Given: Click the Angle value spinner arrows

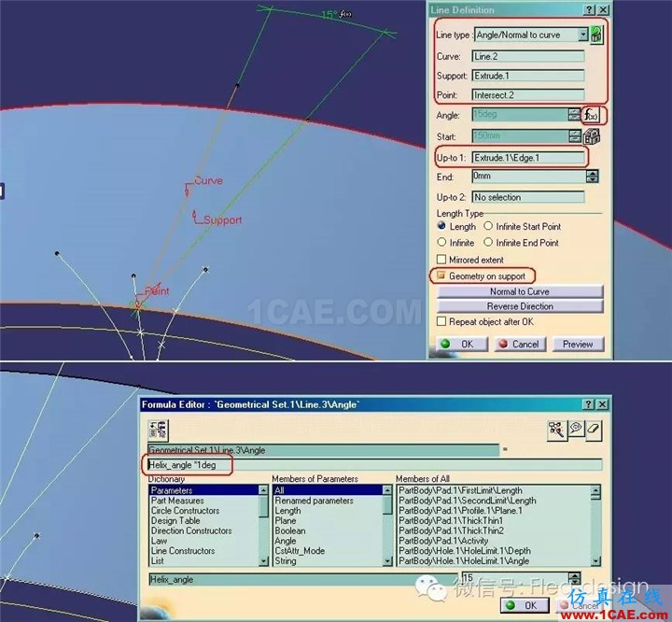Looking at the screenshot, I should (x=574, y=115).
